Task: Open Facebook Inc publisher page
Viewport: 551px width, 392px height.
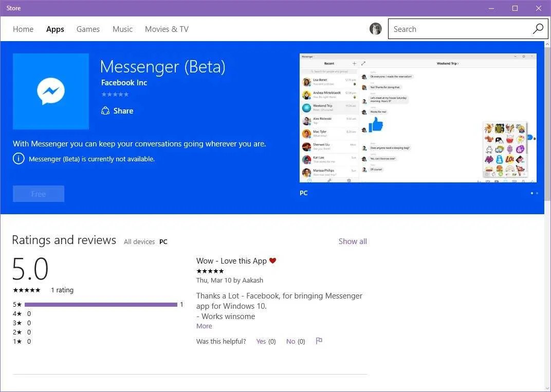Action: coord(124,83)
